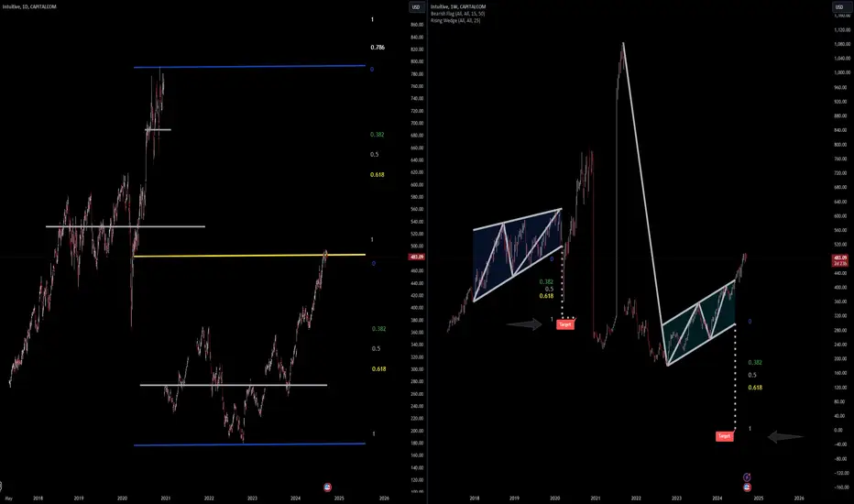This screenshot has width=854, height=504.
Task: Click the 1,080.00 label on the right price axis
Action: [x=842, y=44]
